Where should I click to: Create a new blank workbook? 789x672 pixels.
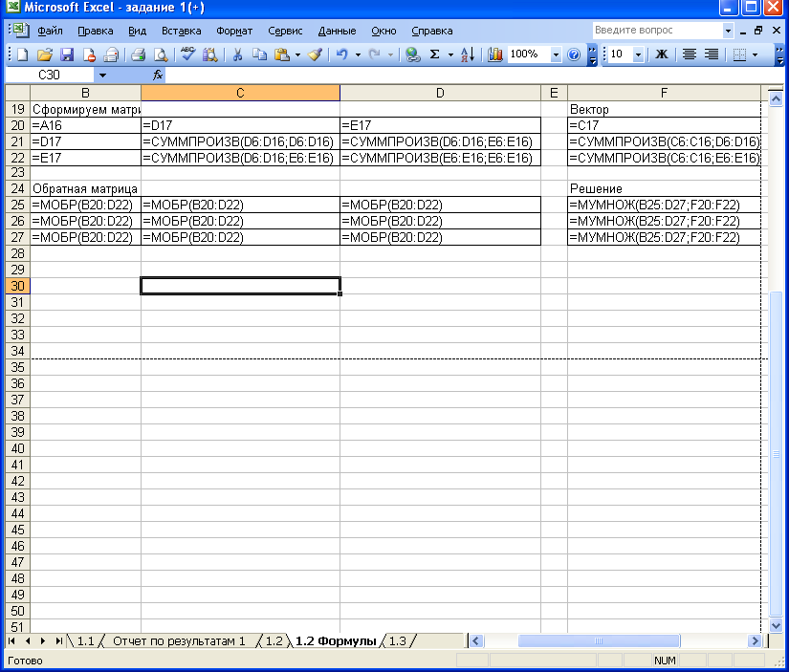coord(23,54)
